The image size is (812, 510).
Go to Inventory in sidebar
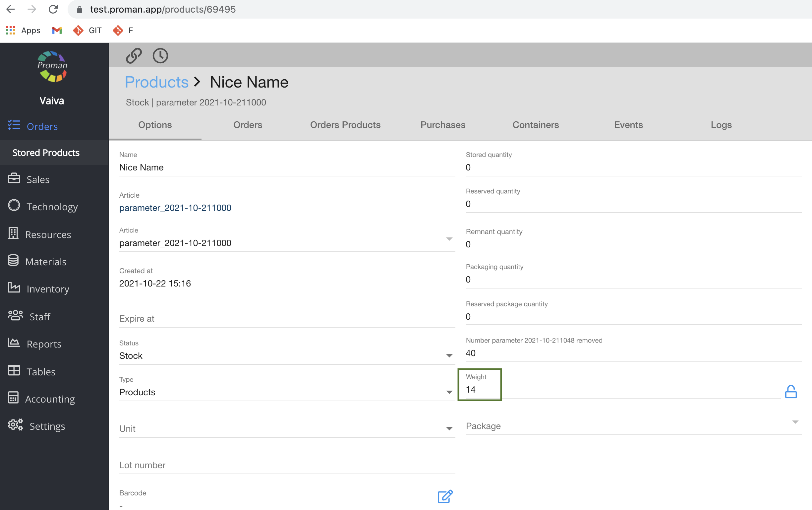click(x=48, y=289)
